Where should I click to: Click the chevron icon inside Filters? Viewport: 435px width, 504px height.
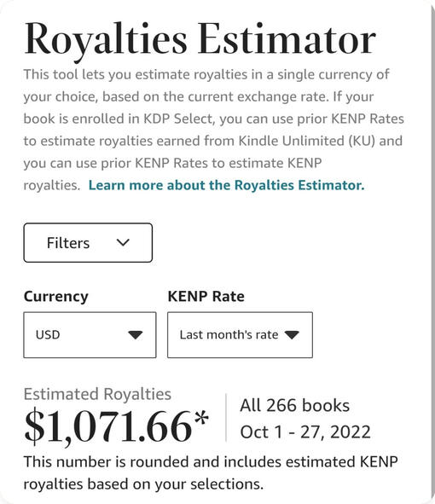point(123,242)
